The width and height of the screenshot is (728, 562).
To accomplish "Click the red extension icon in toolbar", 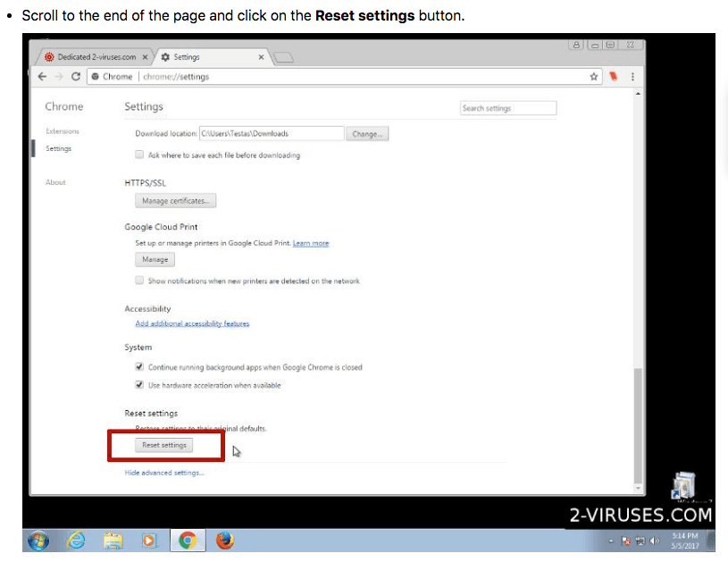I will [x=614, y=76].
